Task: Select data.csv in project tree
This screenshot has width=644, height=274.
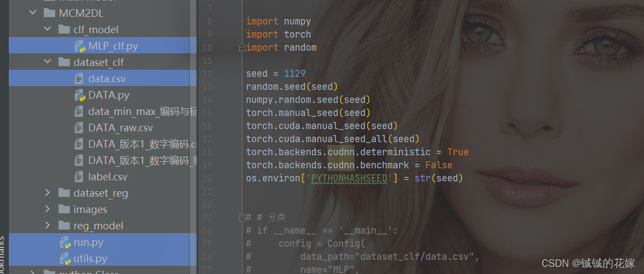Action: point(107,78)
